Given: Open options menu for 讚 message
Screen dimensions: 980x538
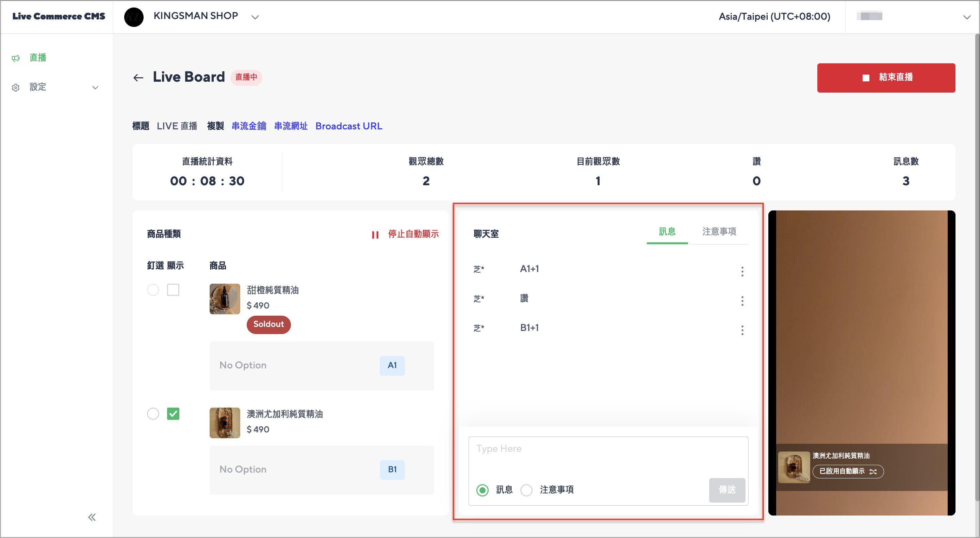Looking at the screenshot, I should [742, 301].
